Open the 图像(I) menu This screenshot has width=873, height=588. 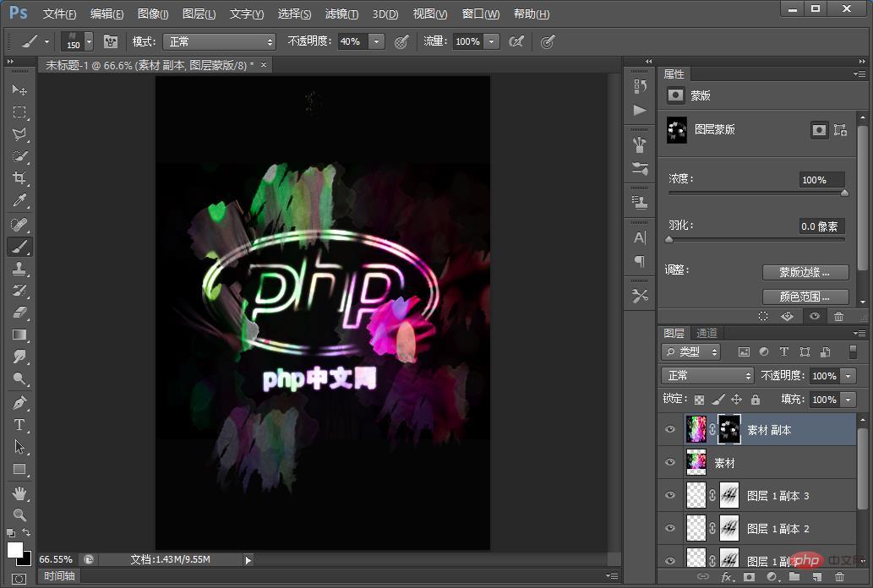(153, 14)
